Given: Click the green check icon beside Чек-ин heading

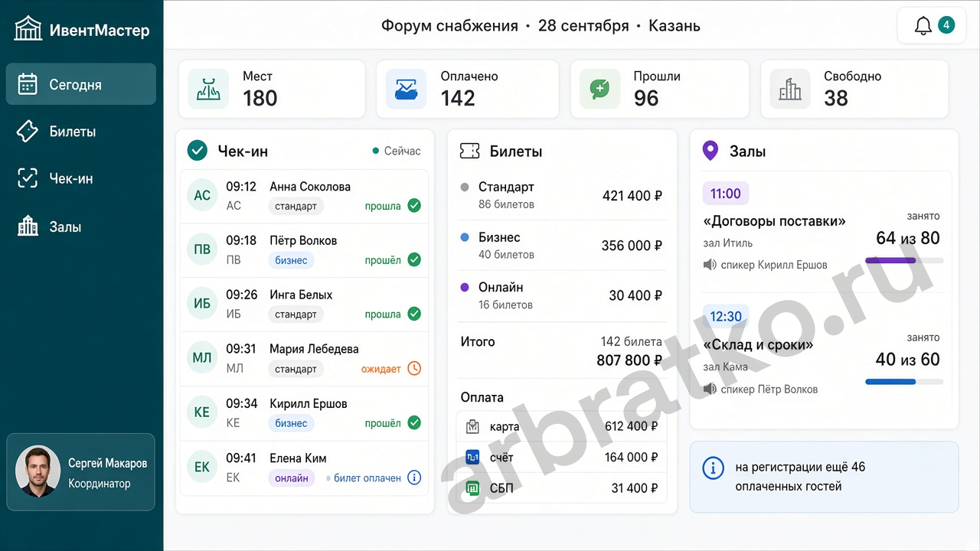Looking at the screenshot, I should 198,151.
